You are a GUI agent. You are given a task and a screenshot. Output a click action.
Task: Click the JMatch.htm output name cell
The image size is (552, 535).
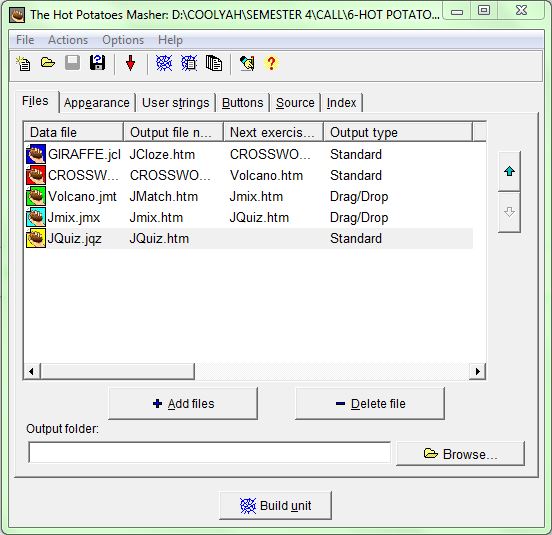[x=164, y=196]
